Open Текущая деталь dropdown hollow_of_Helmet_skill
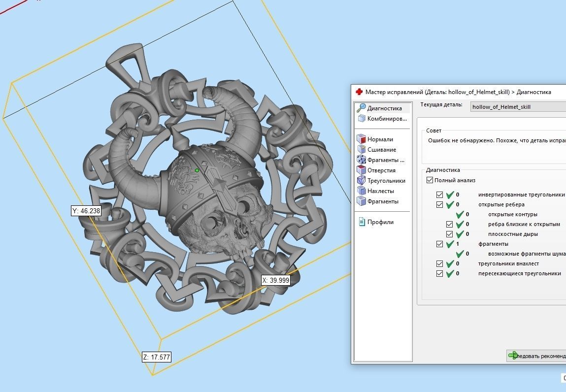Viewport: 566px width, 392px height. 518,107
